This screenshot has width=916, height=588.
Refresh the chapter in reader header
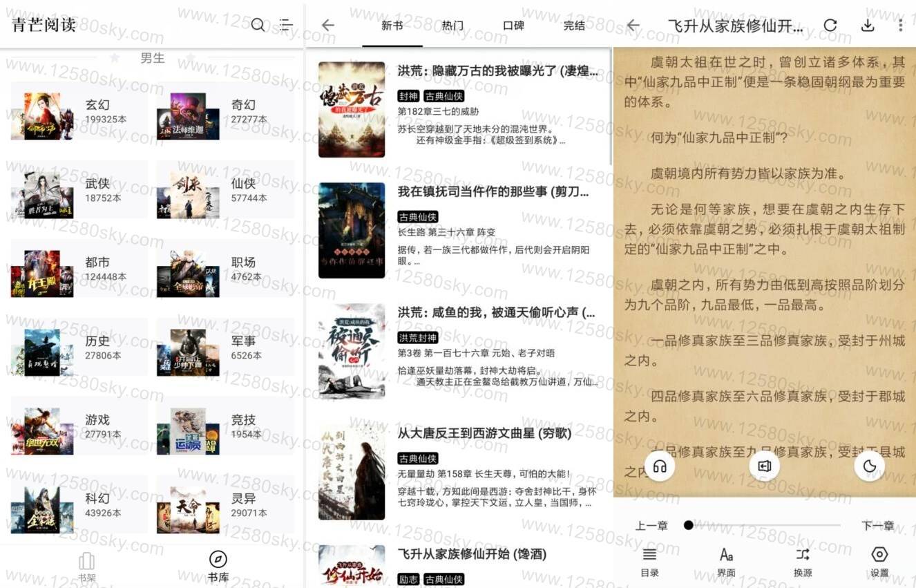click(830, 26)
